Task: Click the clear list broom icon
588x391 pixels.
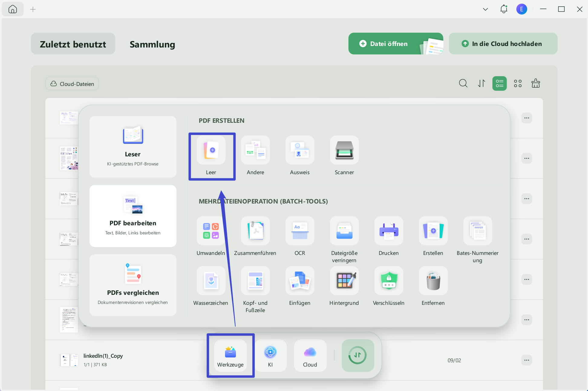Action: tap(536, 83)
